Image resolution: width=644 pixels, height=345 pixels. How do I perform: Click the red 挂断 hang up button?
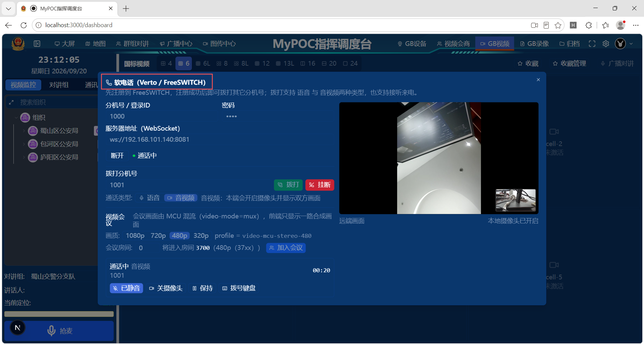pyautogui.click(x=320, y=185)
